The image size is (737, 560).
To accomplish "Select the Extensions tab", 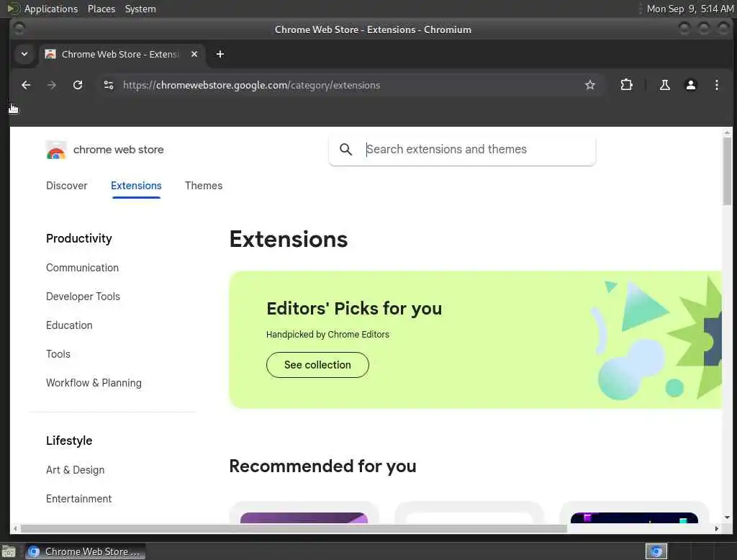I will point(136,186).
